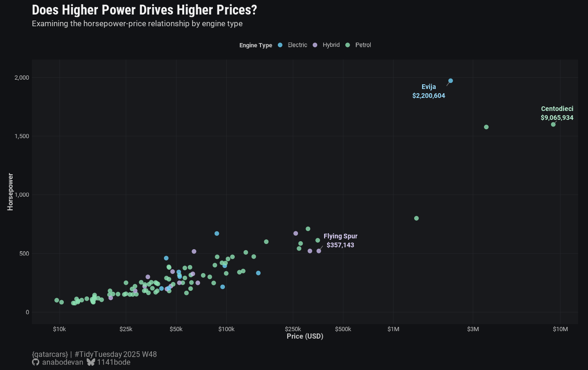The width and height of the screenshot is (588, 370).
Task: Select the Evija data point
Action: click(x=451, y=81)
